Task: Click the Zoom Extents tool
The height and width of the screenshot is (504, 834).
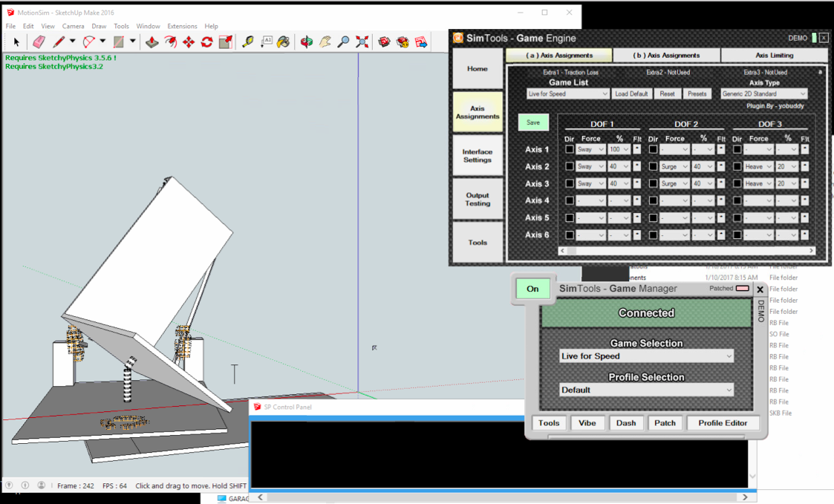Action: (362, 42)
